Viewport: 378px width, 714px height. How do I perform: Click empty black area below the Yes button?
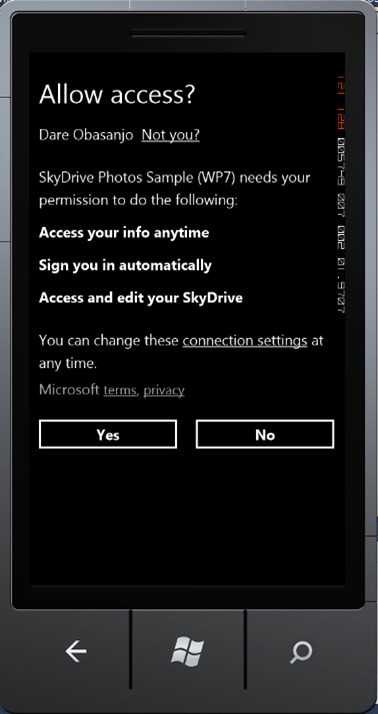(x=108, y=510)
